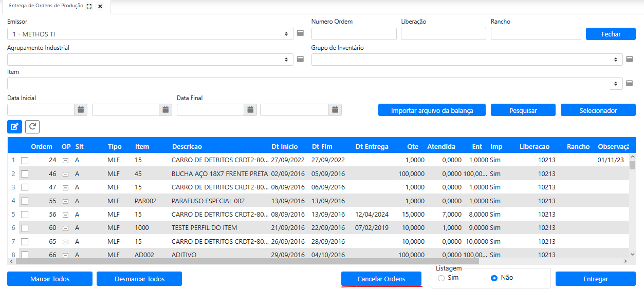Screen dimensions: 644x290
Task: Click the Pesquisar button
Action: click(x=523, y=110)
